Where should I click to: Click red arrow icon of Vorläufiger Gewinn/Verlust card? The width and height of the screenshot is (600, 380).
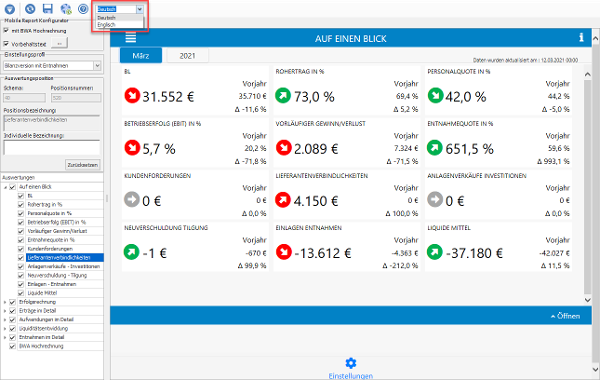coord(284,148)
